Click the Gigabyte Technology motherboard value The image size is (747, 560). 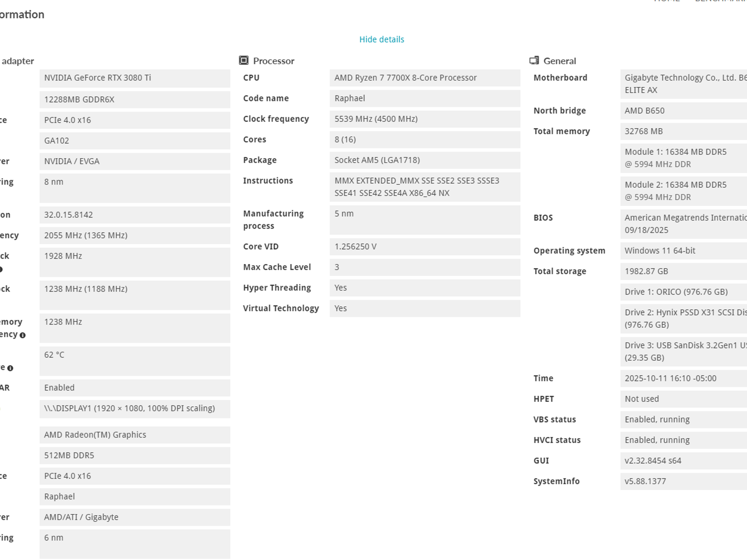tap(684, 84)
